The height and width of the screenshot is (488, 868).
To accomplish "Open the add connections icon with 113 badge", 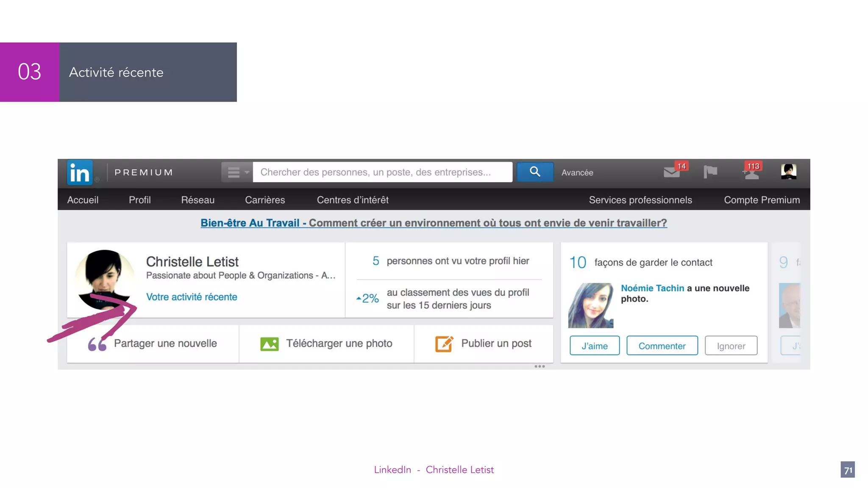I will tap(752, 171).
